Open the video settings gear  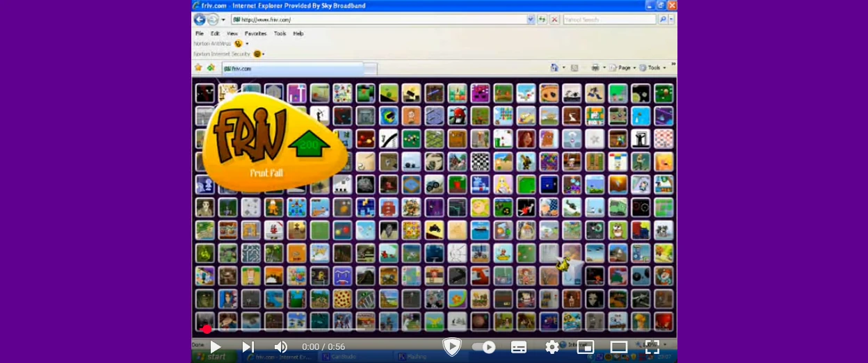pos(552,347)
